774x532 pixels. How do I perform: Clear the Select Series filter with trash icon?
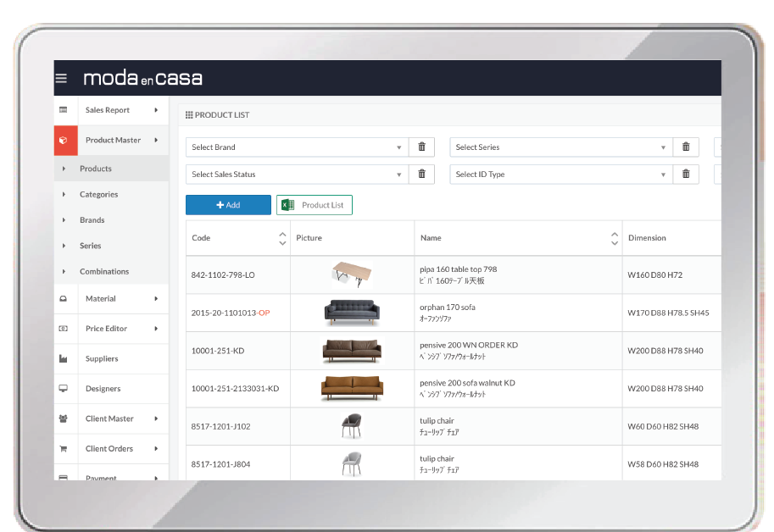coord(686,147)
